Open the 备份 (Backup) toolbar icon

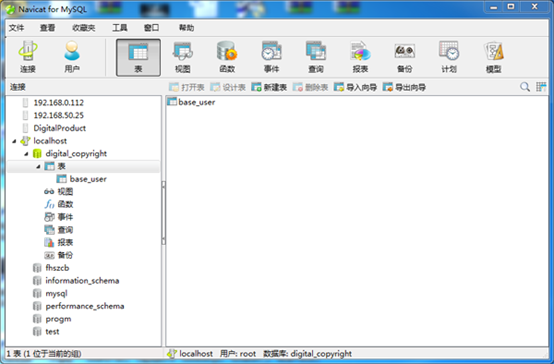tap(405, 57)
